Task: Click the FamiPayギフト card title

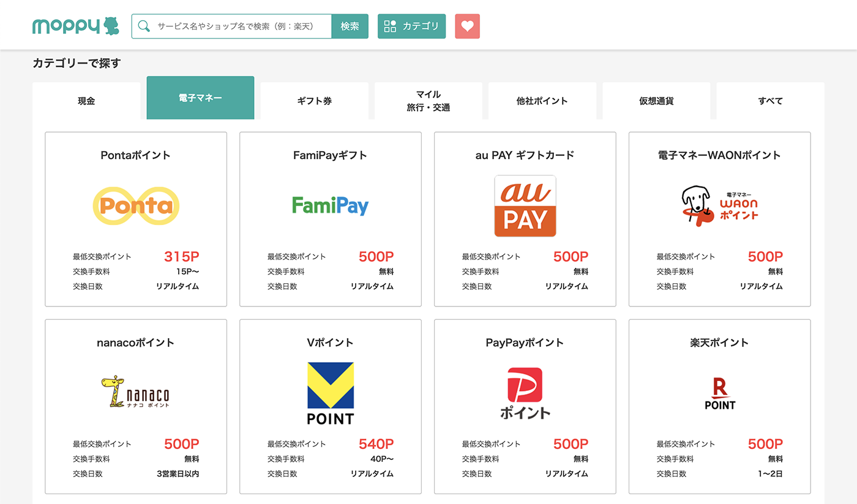Action: point(331,155)
